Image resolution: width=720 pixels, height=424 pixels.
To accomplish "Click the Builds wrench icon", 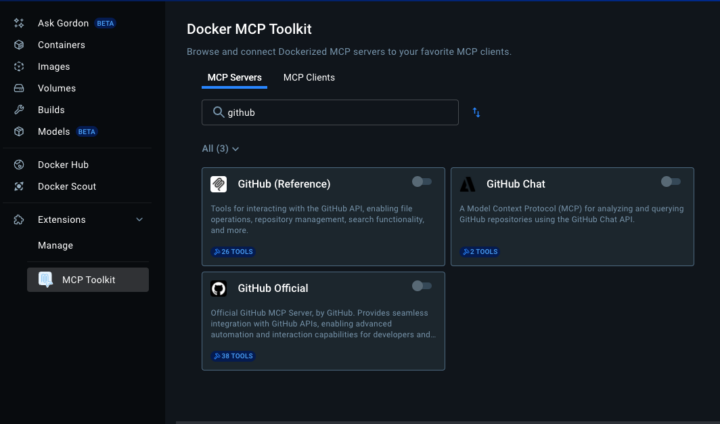I will tap(19, 109).
